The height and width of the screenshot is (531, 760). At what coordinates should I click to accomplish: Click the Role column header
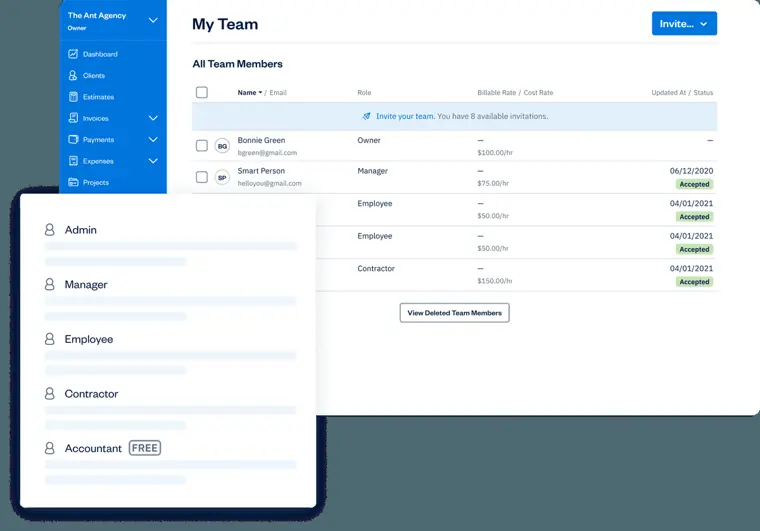click(364, 93)
